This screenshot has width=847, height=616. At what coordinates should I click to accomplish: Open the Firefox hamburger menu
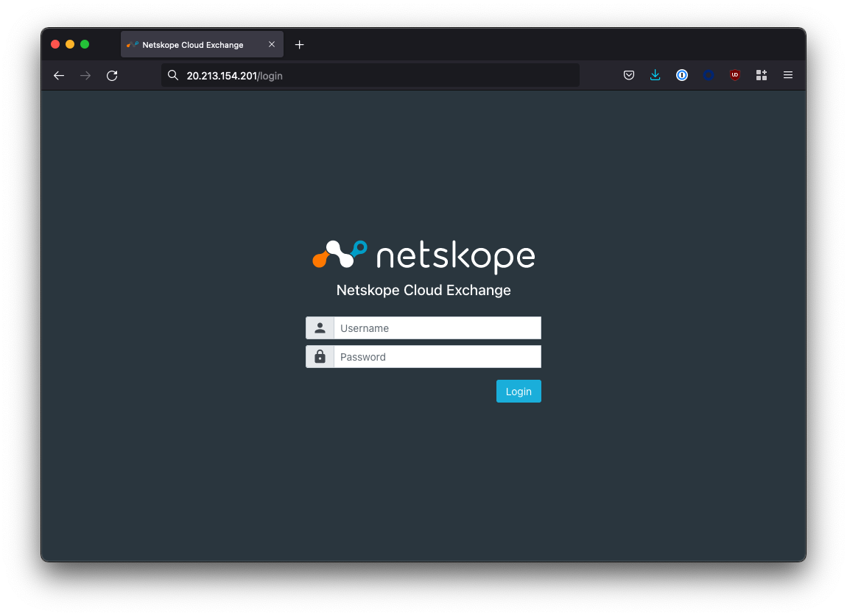coord(788,75)
